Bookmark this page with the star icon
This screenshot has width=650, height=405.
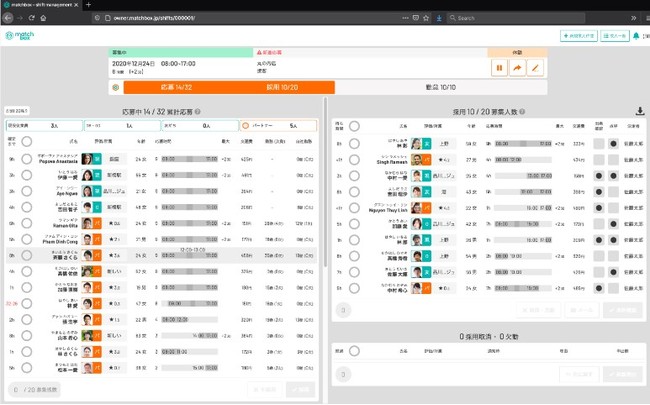coord(426,18)
